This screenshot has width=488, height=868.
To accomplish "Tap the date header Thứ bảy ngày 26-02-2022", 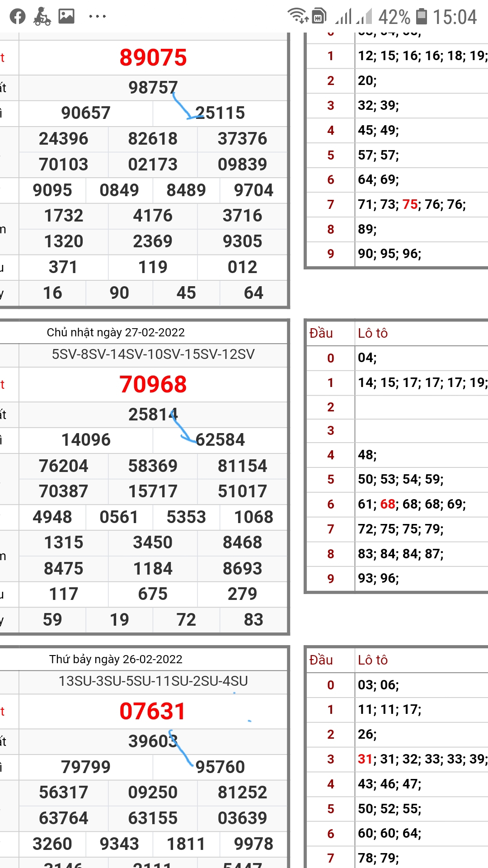I will [116, 660].
